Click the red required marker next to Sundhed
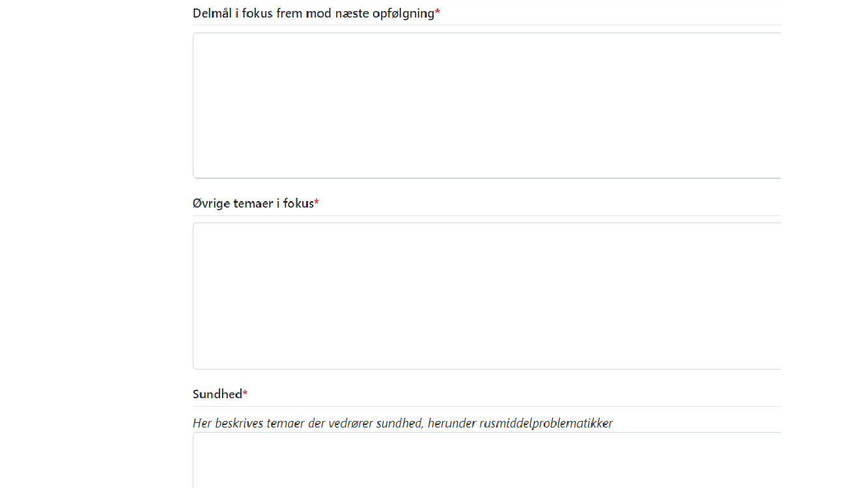This screenshot has height=488, width=868. click(x=245, y=393)
